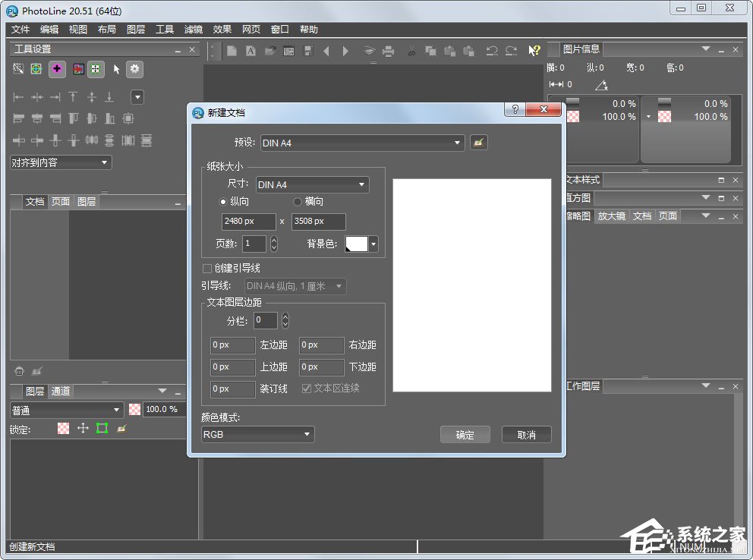Click the layer opacity checker swatch
Viewport: 753px width, 560px height.
(x=135, y=409)
